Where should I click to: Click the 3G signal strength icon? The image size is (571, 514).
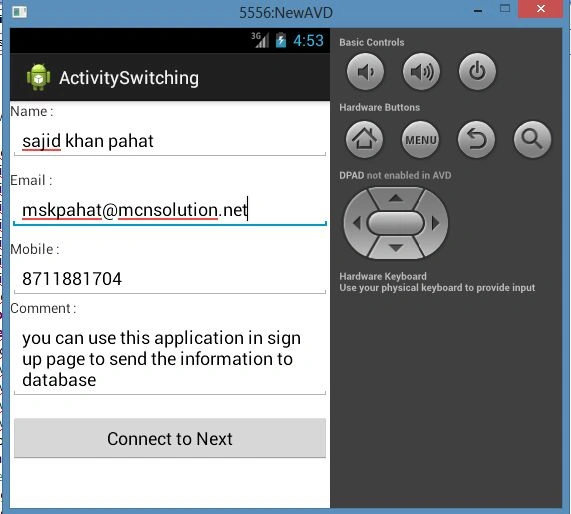coord(260,40)
